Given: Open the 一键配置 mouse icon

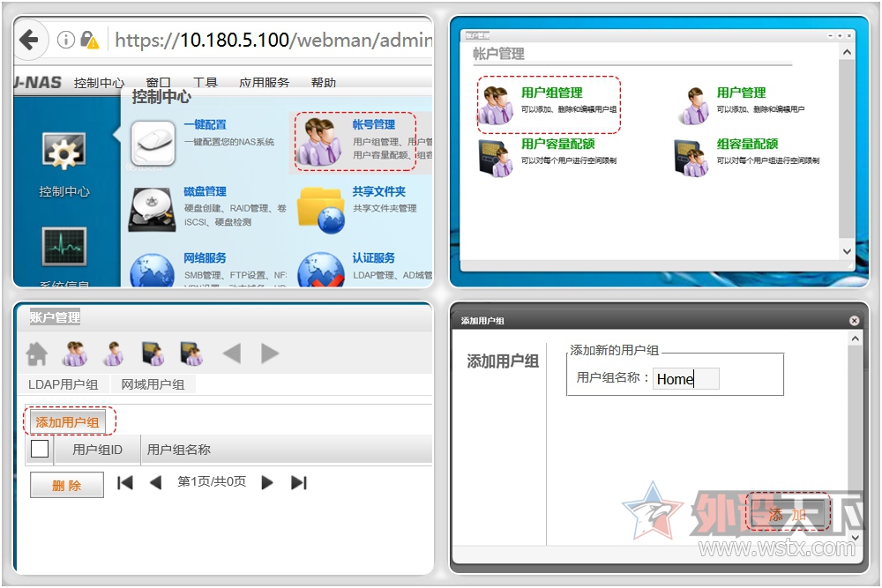Looking at the screenshot, I should click(x=153, y=144).
